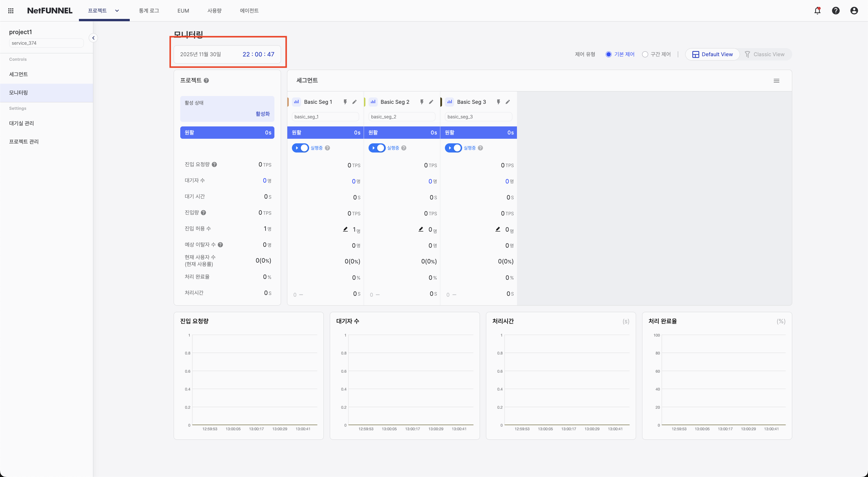Open the app grid launcher icon

[11, 11]
